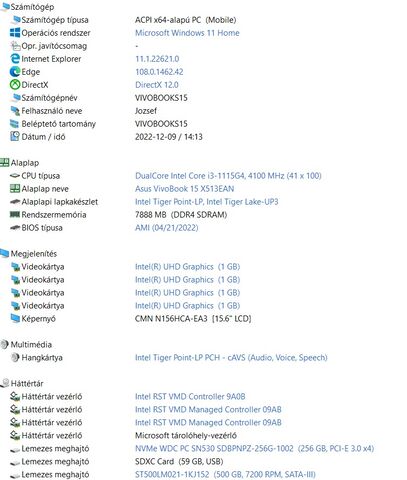Select the Multimédia section heading
Image resolution: width=407 pixels, height=480 pixels.
(31, 344)
